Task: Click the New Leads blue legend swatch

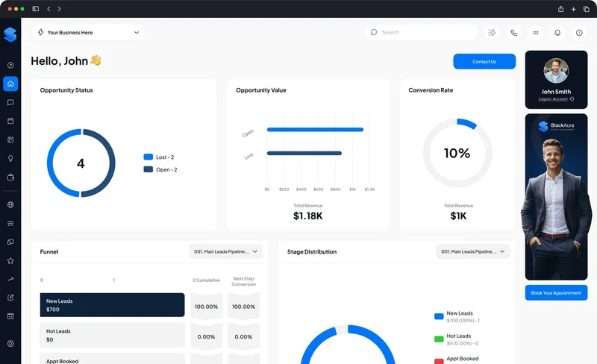Action: [439, 316]
